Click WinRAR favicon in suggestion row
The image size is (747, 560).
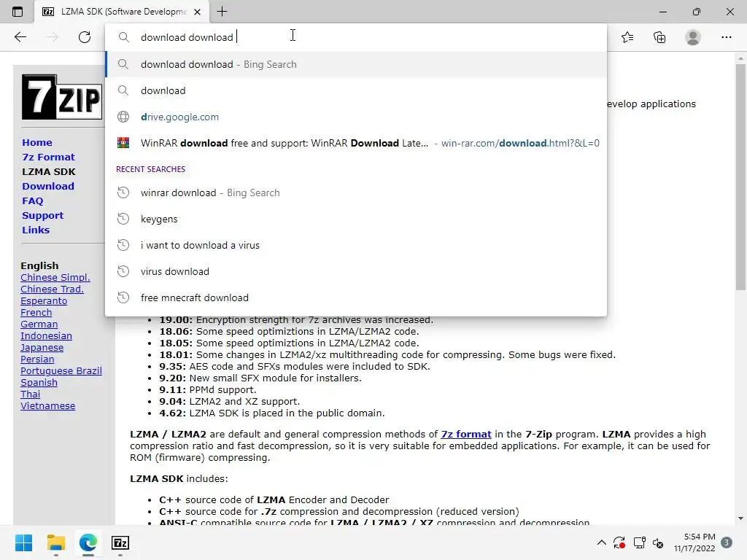(123, 143)
